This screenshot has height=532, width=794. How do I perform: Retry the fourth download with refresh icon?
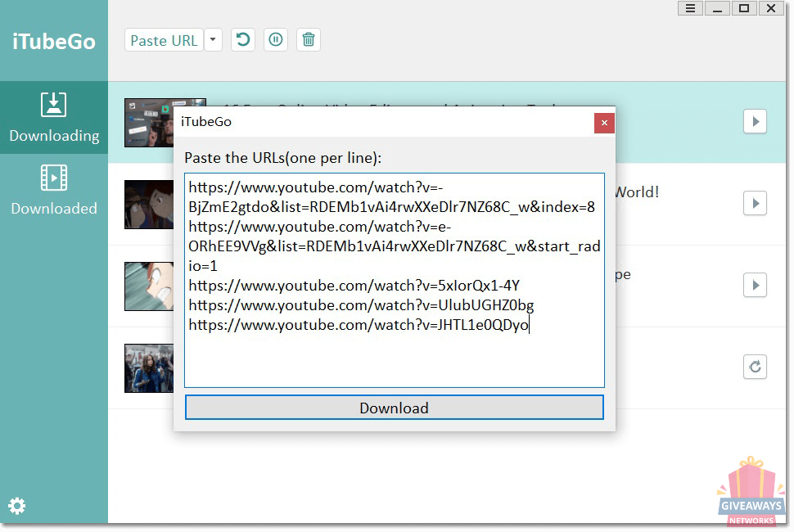point(755,367)
